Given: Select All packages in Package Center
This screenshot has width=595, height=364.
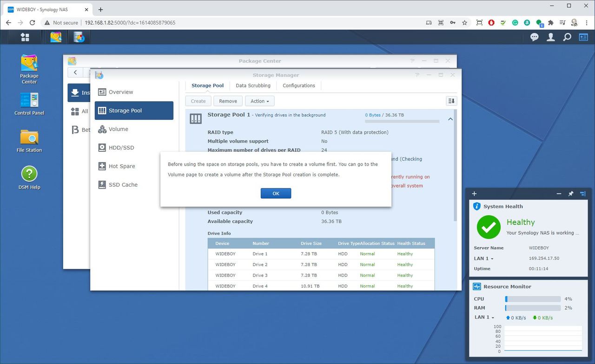Looking at the screenshot, I should click(x=79, y=111).
